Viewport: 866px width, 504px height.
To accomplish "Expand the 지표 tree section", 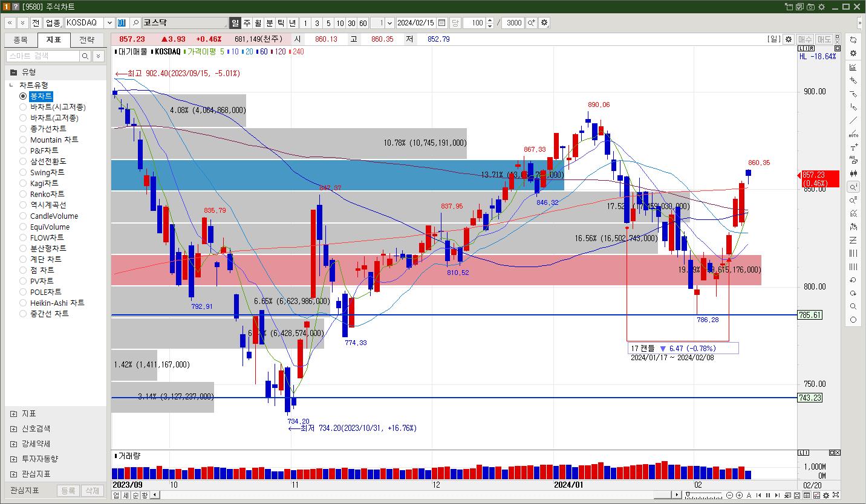I will 13,414.
